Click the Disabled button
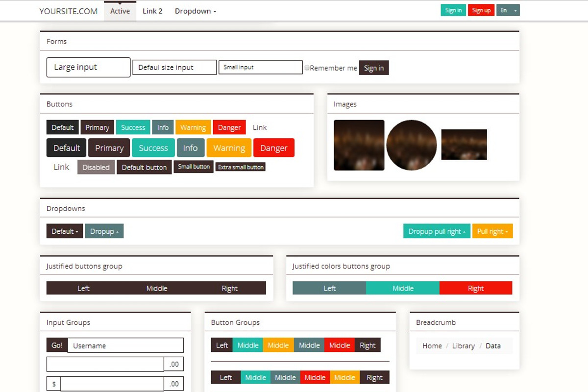 [x=96, y=167]
